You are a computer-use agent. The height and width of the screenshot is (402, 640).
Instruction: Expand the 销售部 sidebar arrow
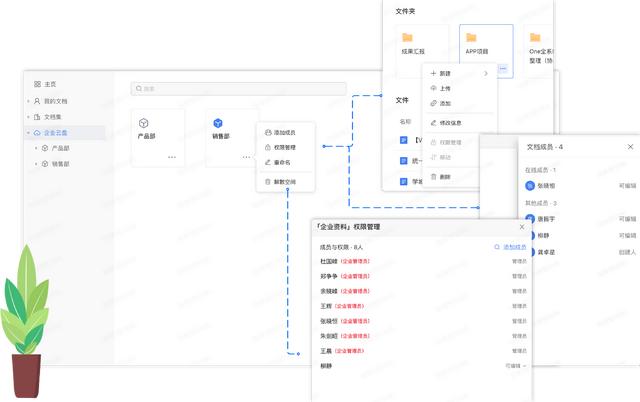pyautogui.click(x=36, y=164)
